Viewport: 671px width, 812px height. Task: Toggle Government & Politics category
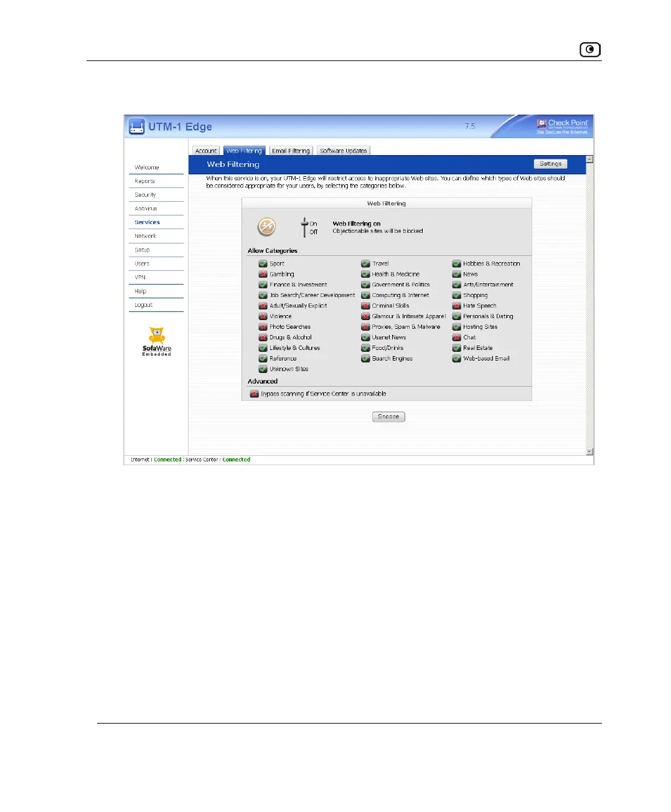(365, 285)
